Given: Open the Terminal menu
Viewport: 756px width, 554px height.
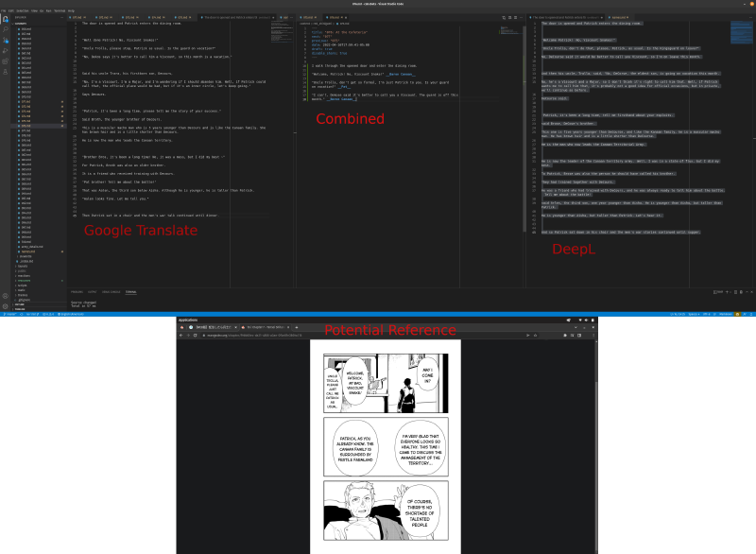Looking at the screenshot, I should (60, 10).
